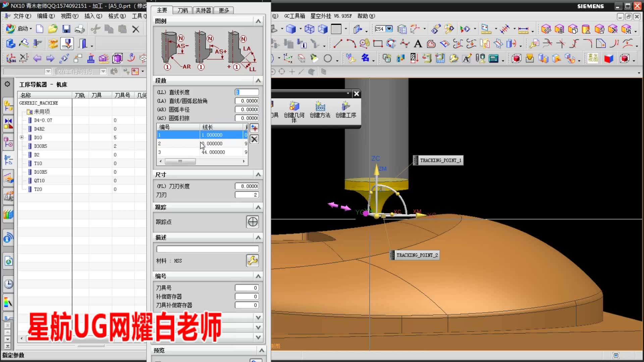
Task: Expand the D10 tool tree node
Action: point(21,137)
